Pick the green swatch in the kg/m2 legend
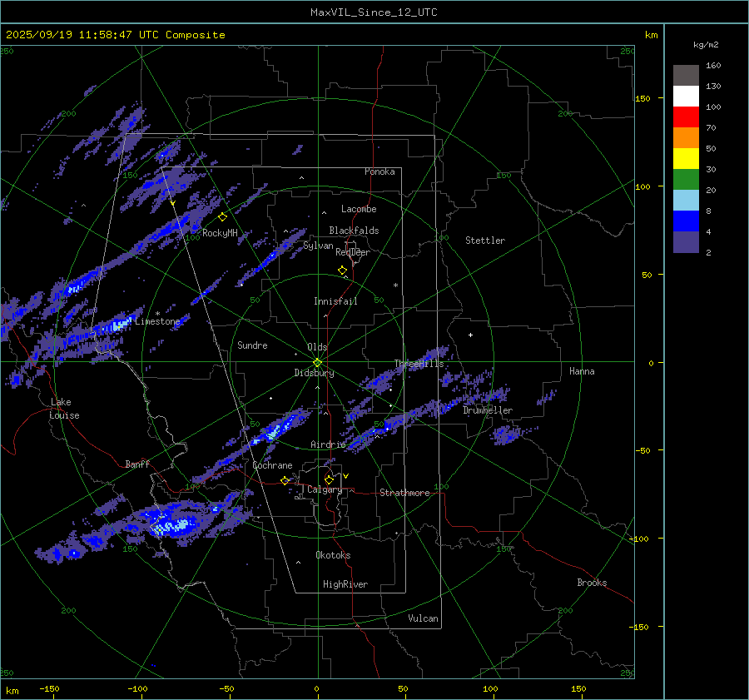Image resolution: width=749 pixels, height=700 pixels. coord(686,180)
